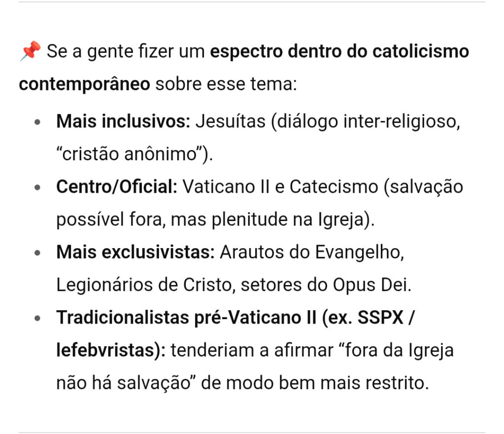Select the Centro/Oficial heading
The image size is (504, 434).
(x=117, y=187)
